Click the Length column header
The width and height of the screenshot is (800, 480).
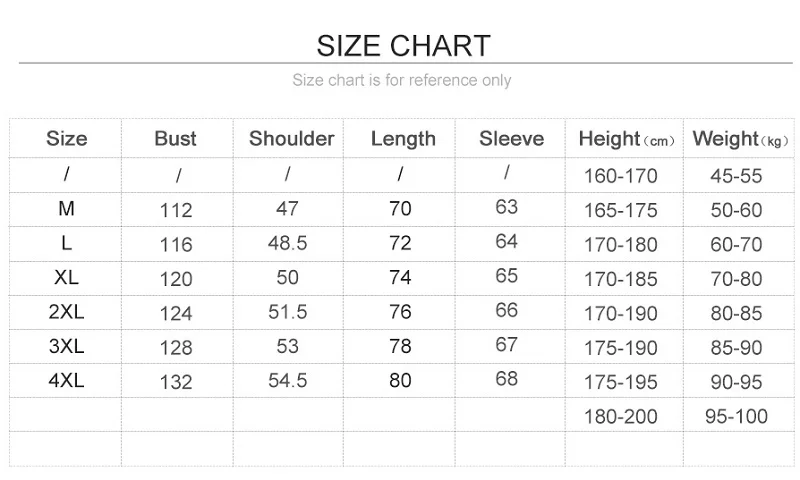point(403,139)
